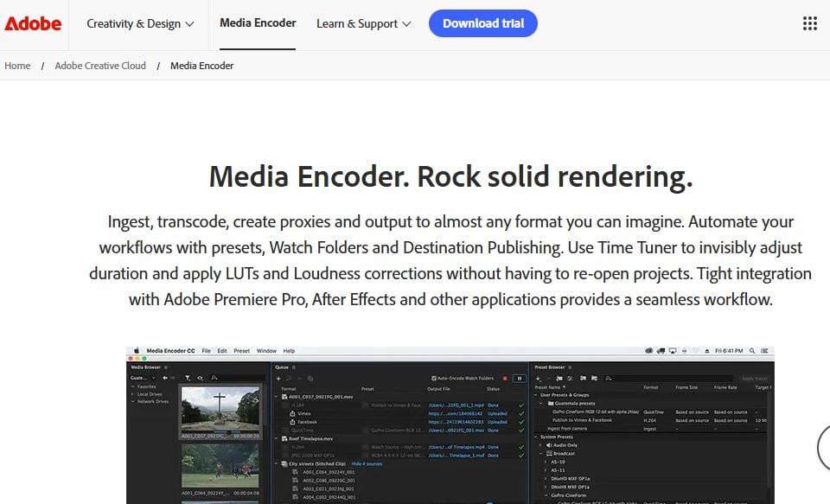Open the Creativity & Design dropdown
This screenshot has height=504, width=830.
[x=138, y=25]
